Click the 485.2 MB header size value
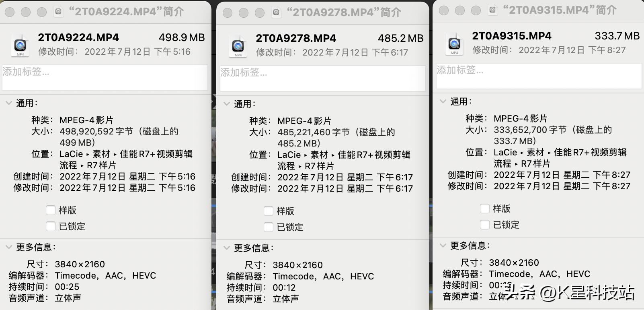This screenshot has height=310, width=644. [400, 39]
